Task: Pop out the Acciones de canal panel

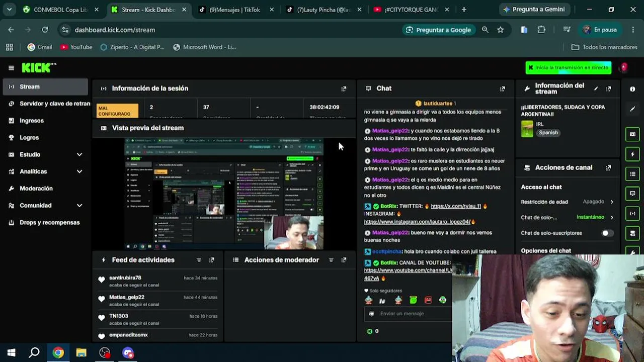Action: [608, 168]
